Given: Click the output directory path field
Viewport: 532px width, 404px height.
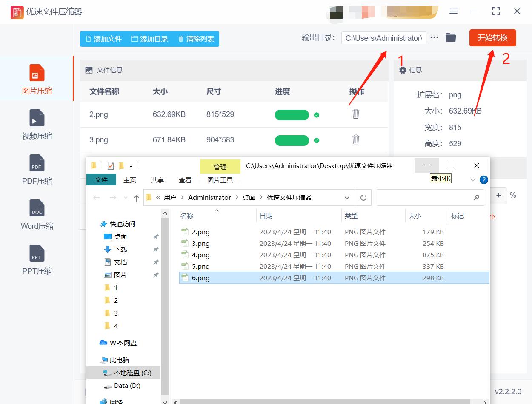Looking at the screenshot, I should 383,37.
